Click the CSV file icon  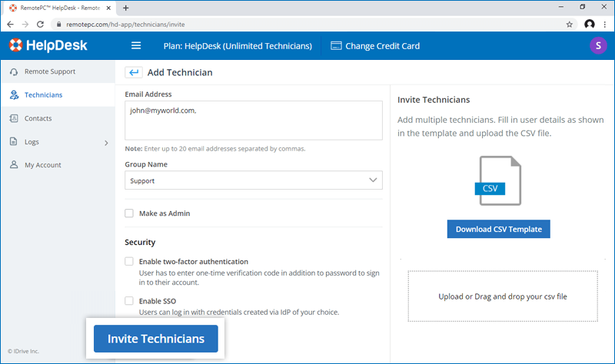pos(500,181)
